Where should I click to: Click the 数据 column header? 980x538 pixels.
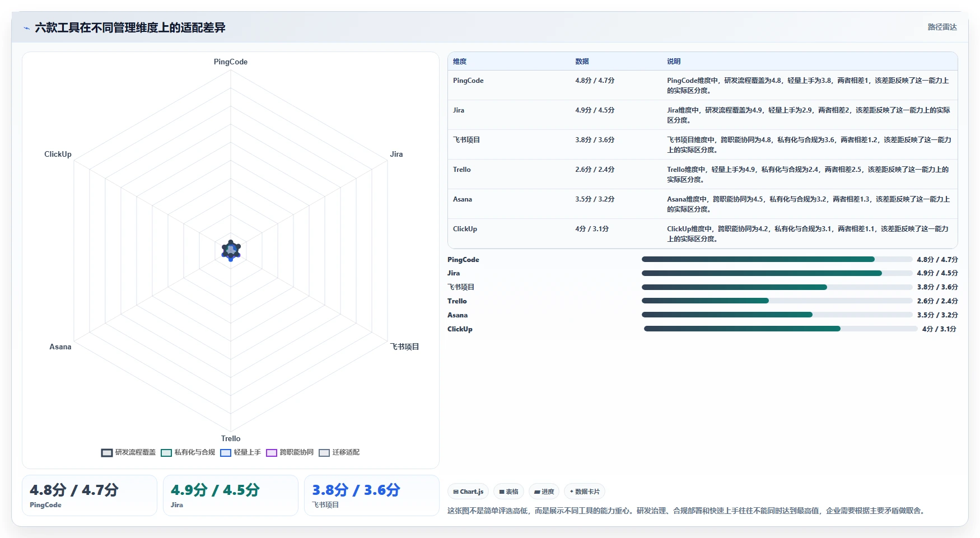(582, 62)
